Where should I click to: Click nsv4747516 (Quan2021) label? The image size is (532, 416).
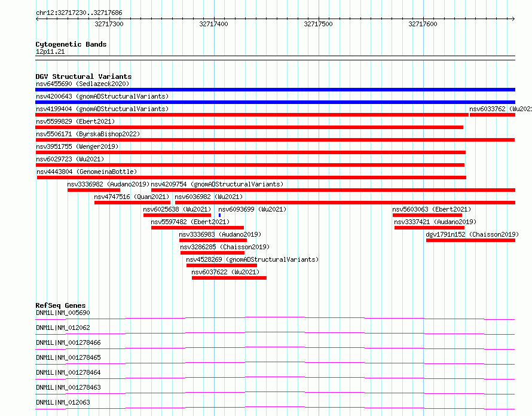[x=132, y=197]
